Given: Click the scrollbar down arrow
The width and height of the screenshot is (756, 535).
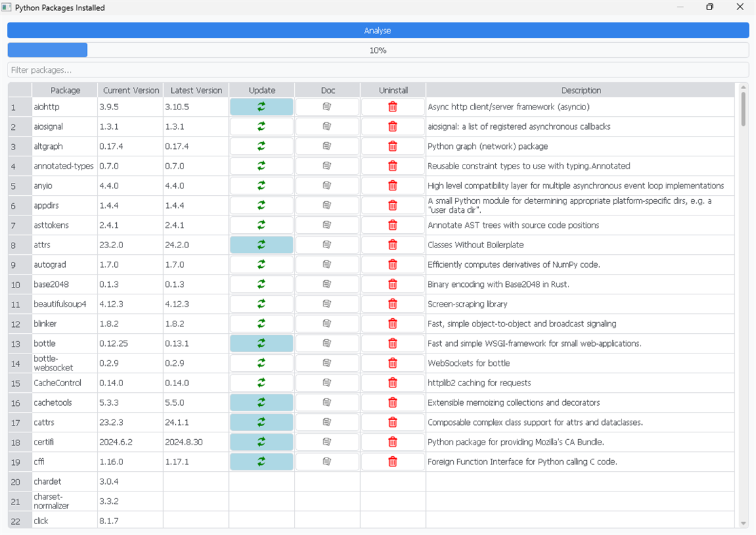Looking at the screenshot, I should 743,523.
